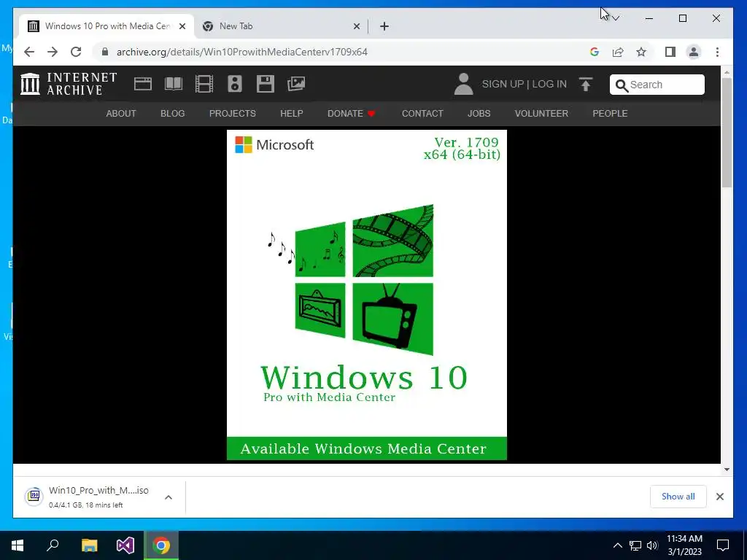
Task: Click the volume icon in the system tray
Action: 652,545
